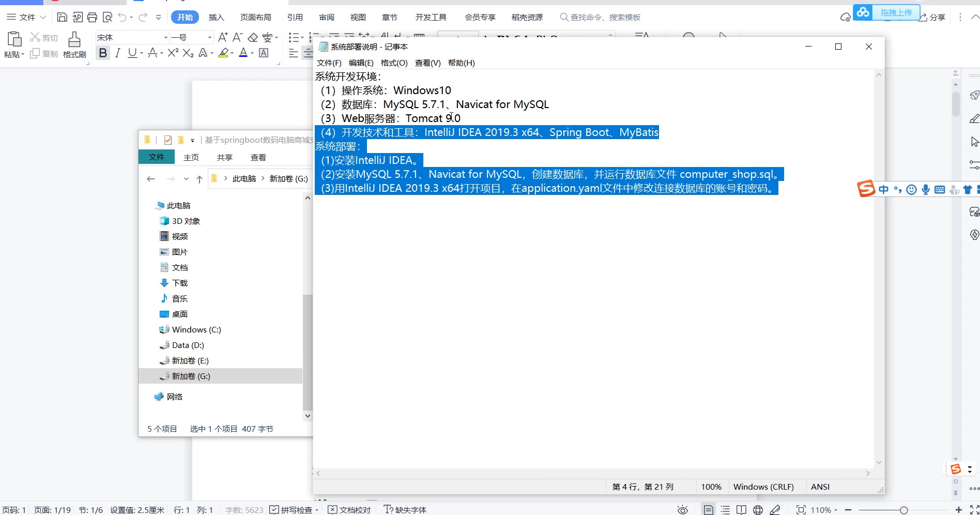
Task: Open Explorer recent locations dropdown chevron
Action: click(x=186, y=179)
